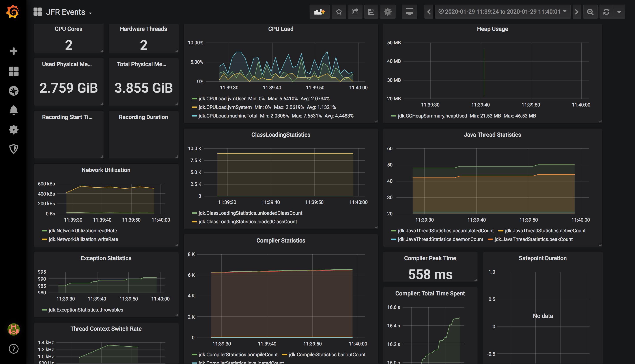
Task: Open the Total Physical Memory panel title
Action: pos(142,64)
